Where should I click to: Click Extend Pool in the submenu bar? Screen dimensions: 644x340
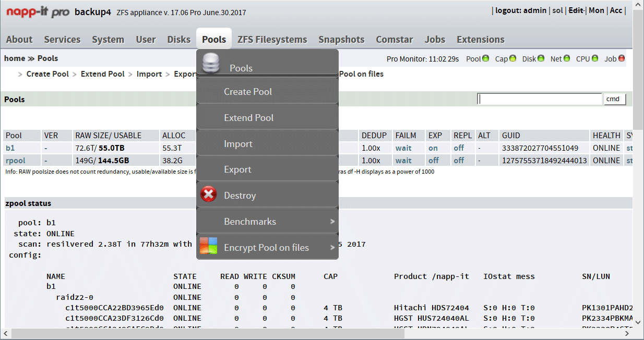point(103,74)
